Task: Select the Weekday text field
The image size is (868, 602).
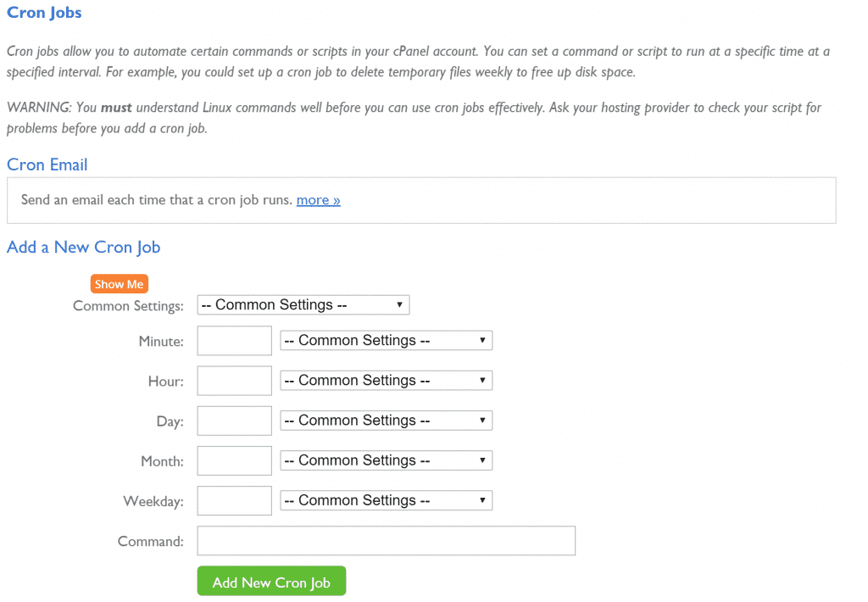Action: pos(235,500)
